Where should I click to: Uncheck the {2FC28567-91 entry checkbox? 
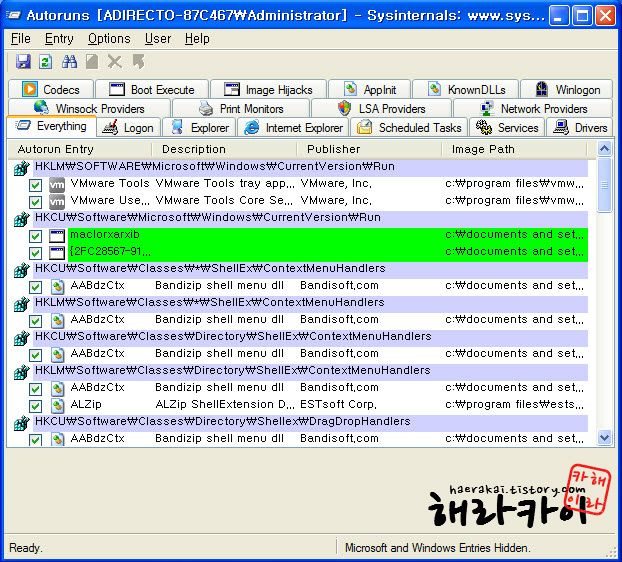pos(35,253)
